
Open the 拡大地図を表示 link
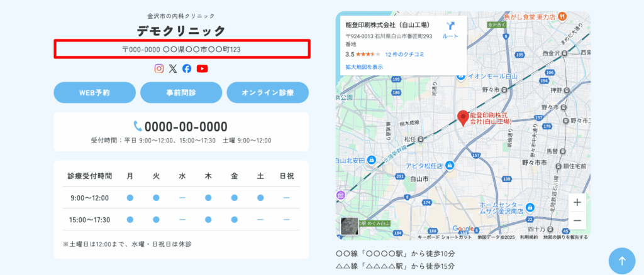364,67
